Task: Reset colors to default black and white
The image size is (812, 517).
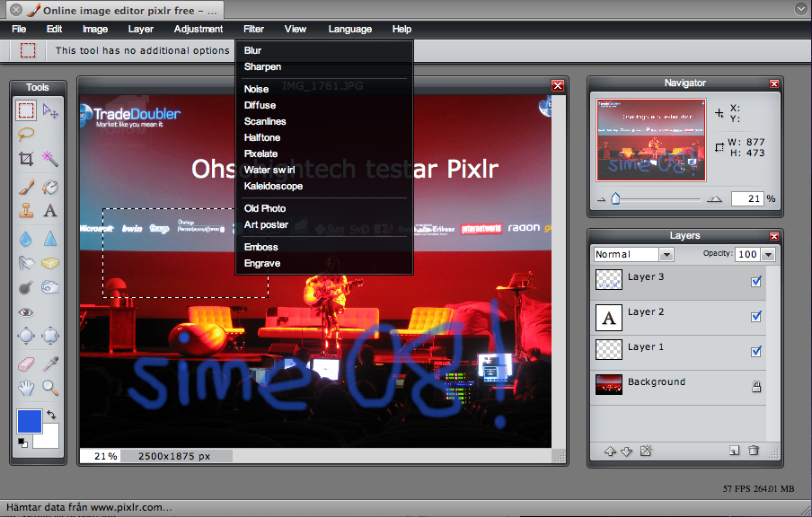Action: (22, 443)
